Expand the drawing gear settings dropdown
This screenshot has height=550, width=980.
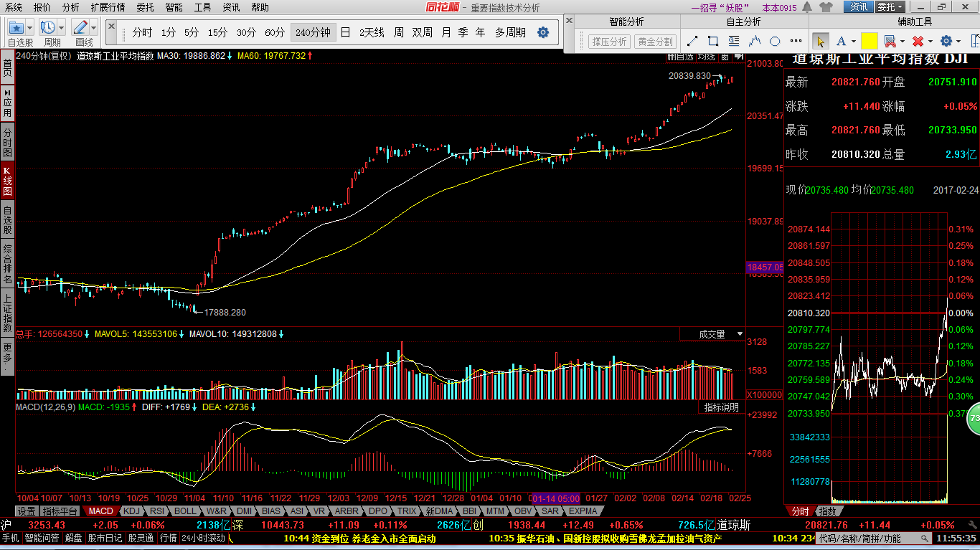pyautogui.click(x=959, y=42)
